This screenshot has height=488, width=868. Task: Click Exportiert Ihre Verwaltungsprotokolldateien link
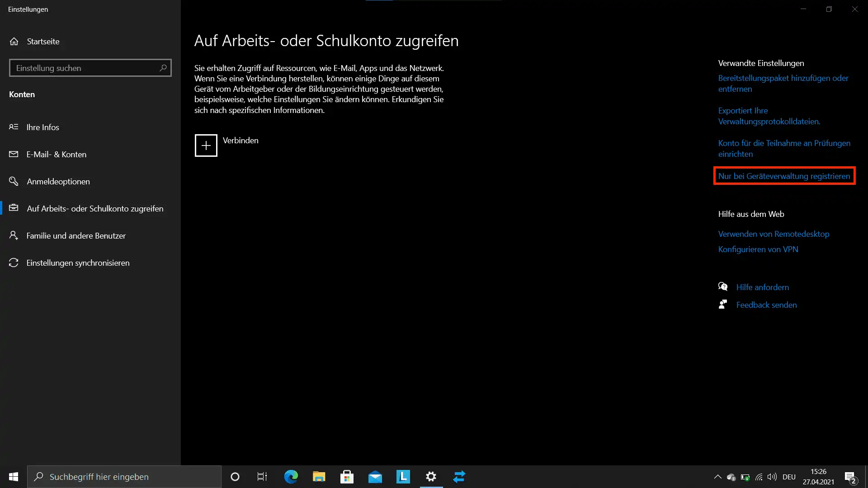click(x=769, y=116)
